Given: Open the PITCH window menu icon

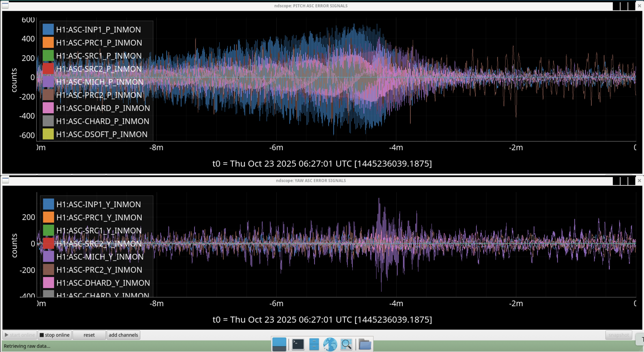Looking at the screenshot, I should [5, 6].
